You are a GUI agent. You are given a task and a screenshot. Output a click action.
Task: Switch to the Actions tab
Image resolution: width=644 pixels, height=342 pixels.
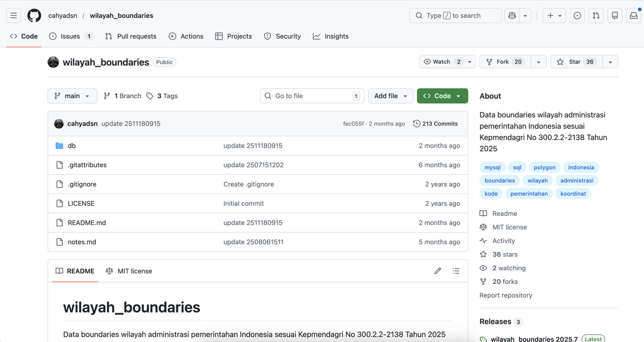click(x=186, y=36)
